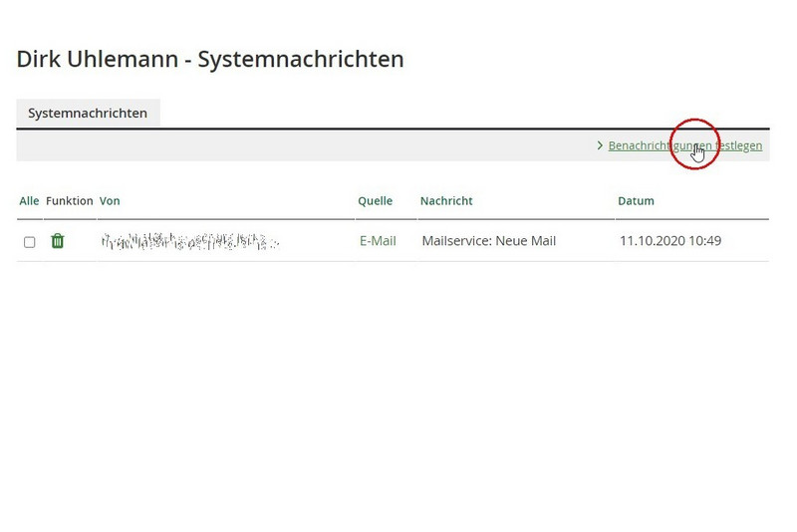Viewport: 797px width, 532px height.
Task: Switch to the Systemnachrichten tab
Action: 88,114
